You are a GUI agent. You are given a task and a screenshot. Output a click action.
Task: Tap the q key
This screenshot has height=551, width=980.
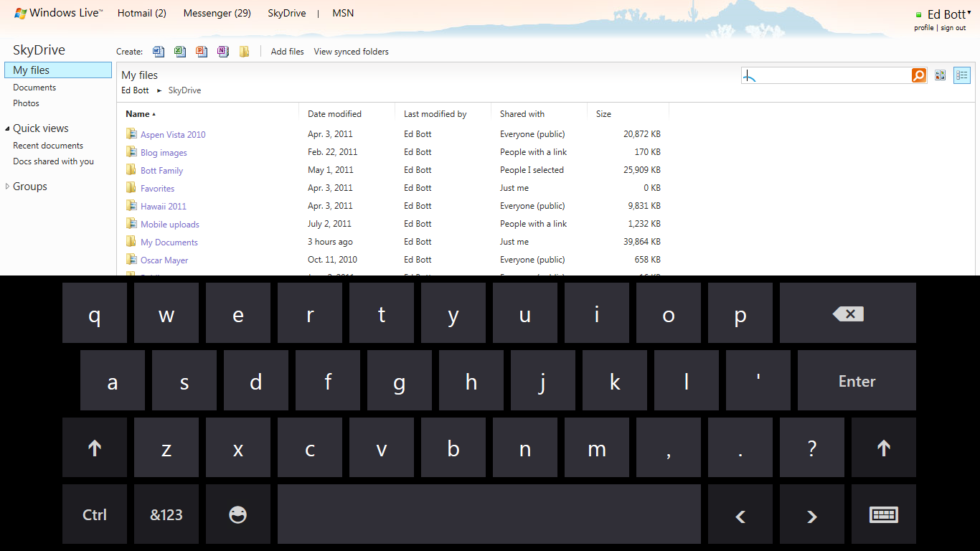click(95, 313)
